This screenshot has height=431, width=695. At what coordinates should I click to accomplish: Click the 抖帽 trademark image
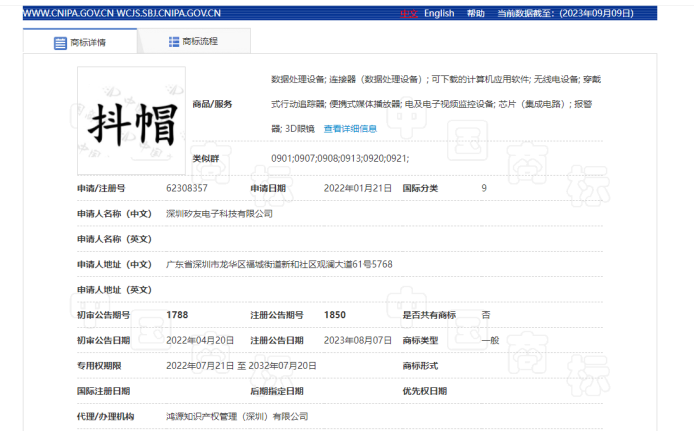[x=132, y=121]
